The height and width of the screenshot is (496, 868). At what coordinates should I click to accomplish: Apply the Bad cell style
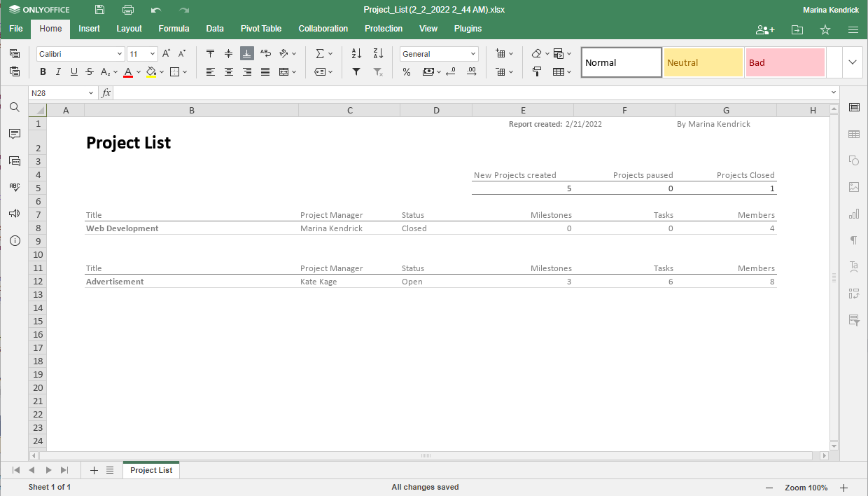[785, 62]
